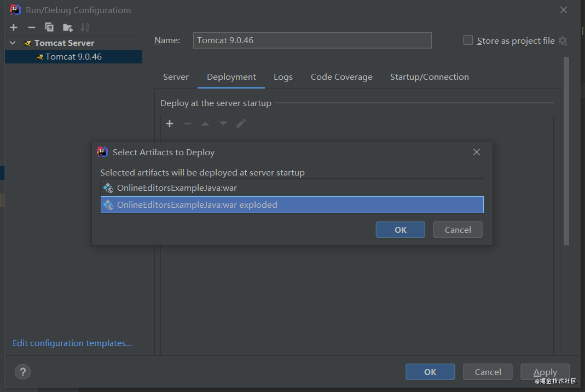Click Tomcat Server group icon in tree
This screenshot has width=585, height=392.
(27, 43)
